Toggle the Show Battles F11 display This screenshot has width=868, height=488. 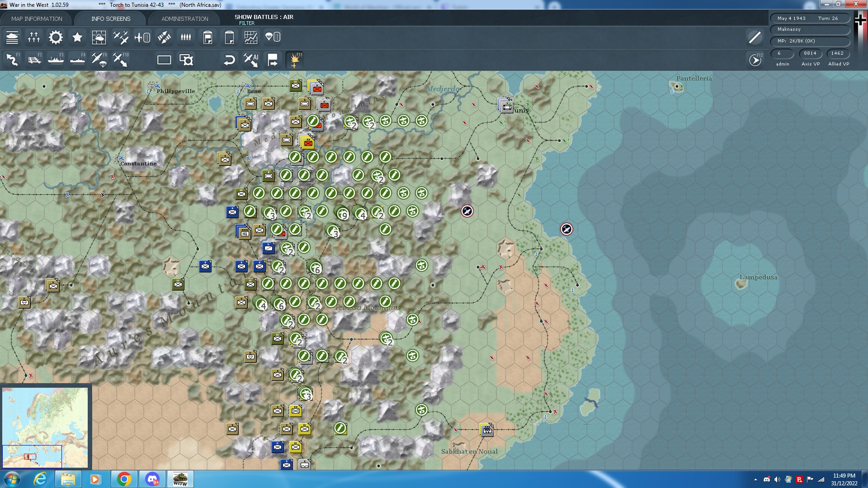(x=294, y=59)
